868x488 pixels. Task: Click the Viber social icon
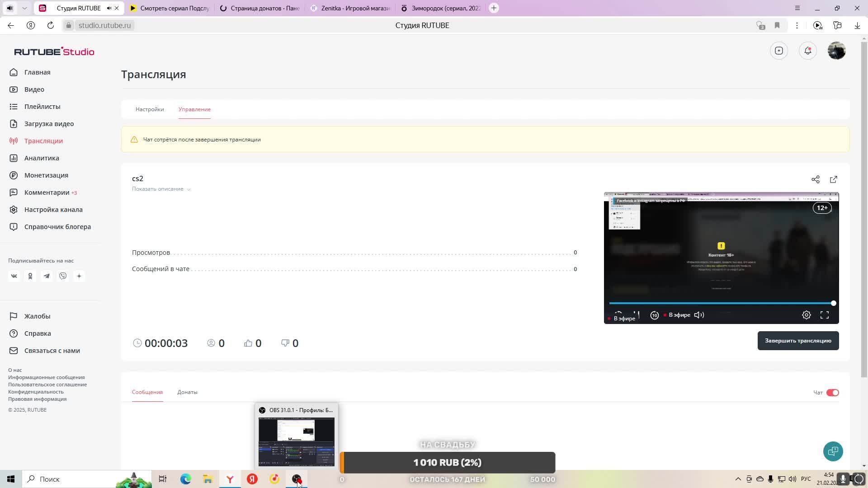tap(63, 276)
